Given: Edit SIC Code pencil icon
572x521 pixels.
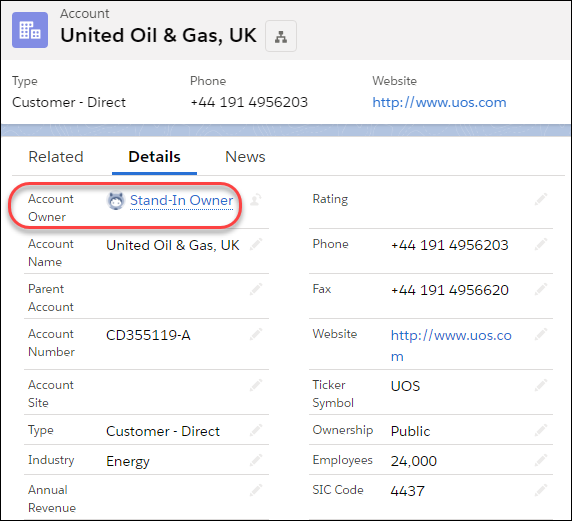Looking at the screenshot, I should tap(541, 490).
